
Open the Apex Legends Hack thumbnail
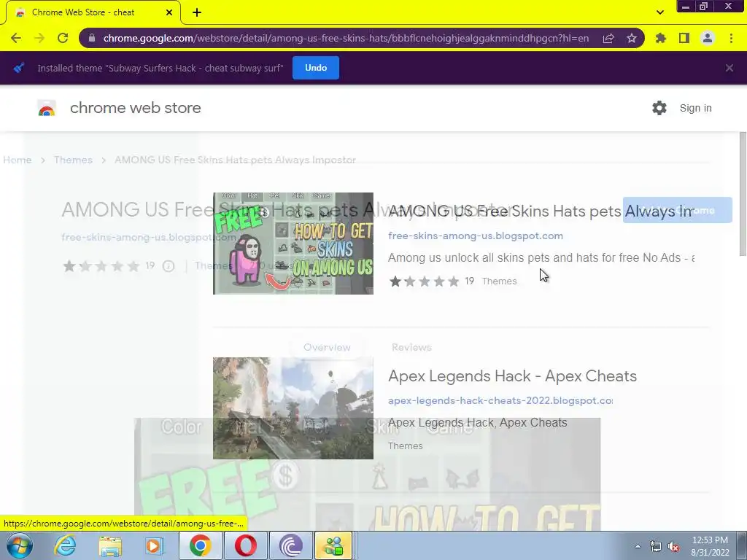(x=293, y=408)
